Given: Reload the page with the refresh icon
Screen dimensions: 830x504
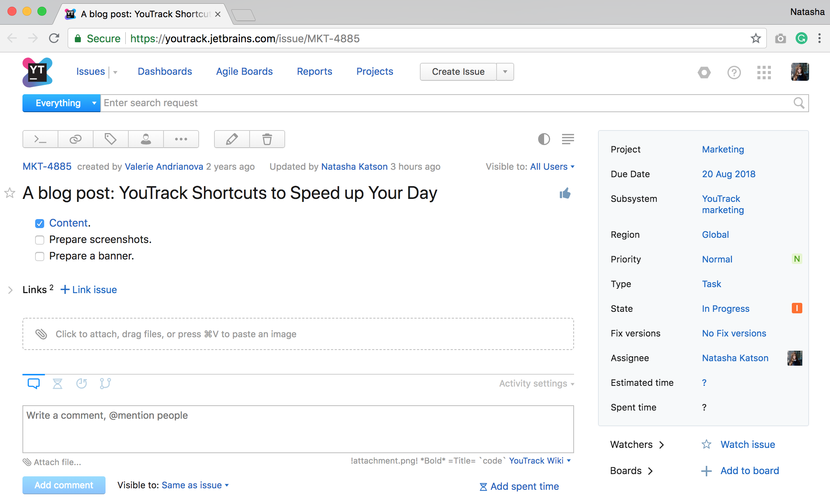Looking at the screenshot, I should click(54, 38).
